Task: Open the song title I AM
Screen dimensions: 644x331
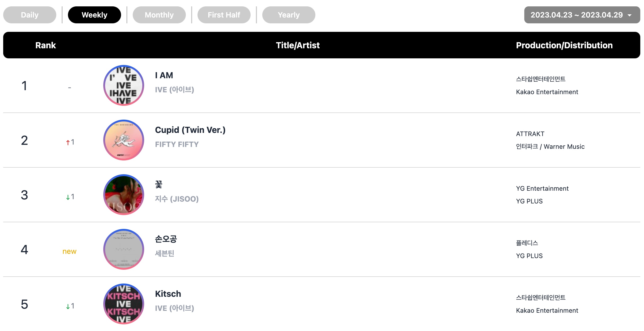Action: click(164, 75)
